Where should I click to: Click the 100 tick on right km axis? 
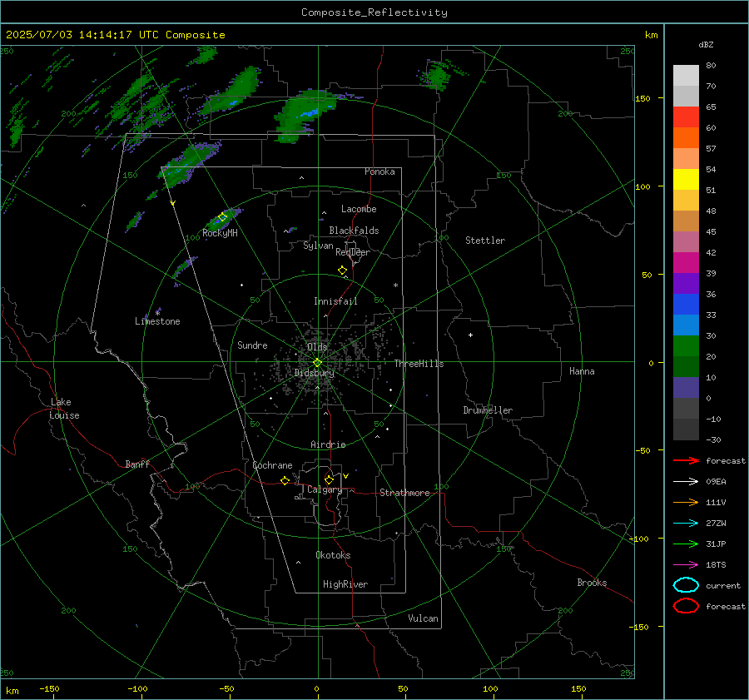[642, 186]
